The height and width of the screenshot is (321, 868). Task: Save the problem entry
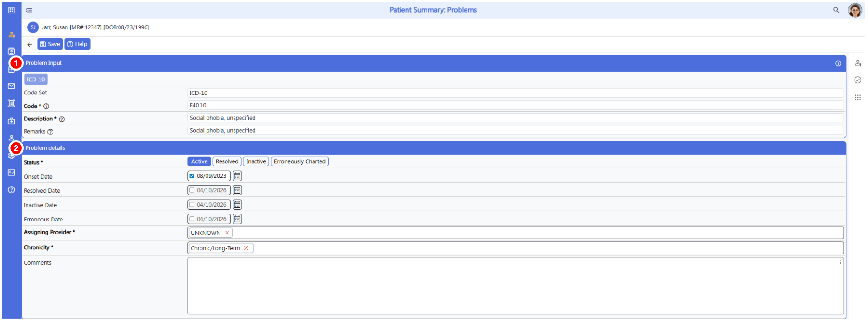coord(50,44)
